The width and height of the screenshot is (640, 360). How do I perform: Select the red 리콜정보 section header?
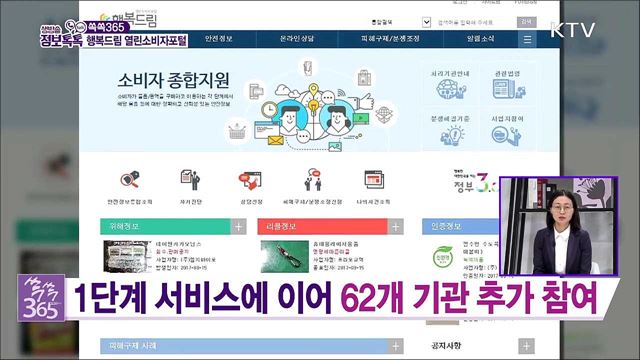(x=322, y=227)
